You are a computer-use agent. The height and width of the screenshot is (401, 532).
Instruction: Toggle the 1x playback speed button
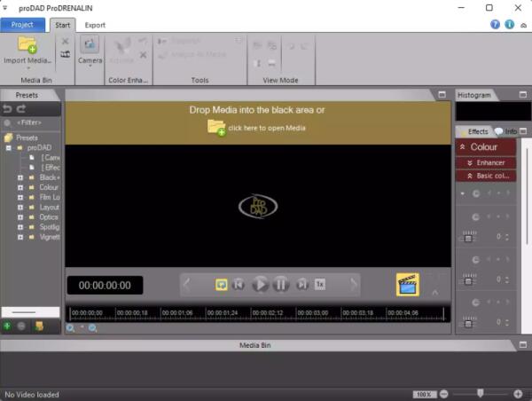320,285
